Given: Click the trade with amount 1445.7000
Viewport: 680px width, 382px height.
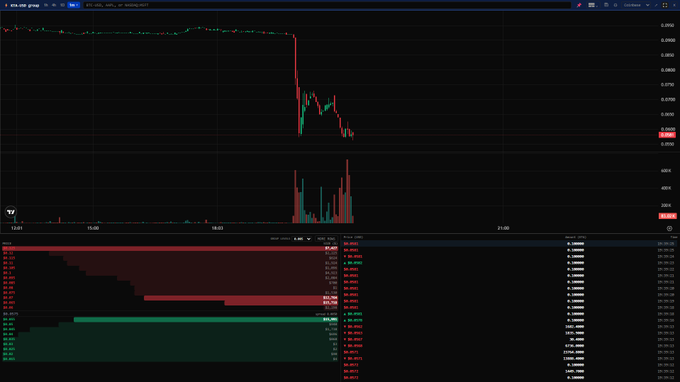Looking at the screenshot, I should point(510,371).
